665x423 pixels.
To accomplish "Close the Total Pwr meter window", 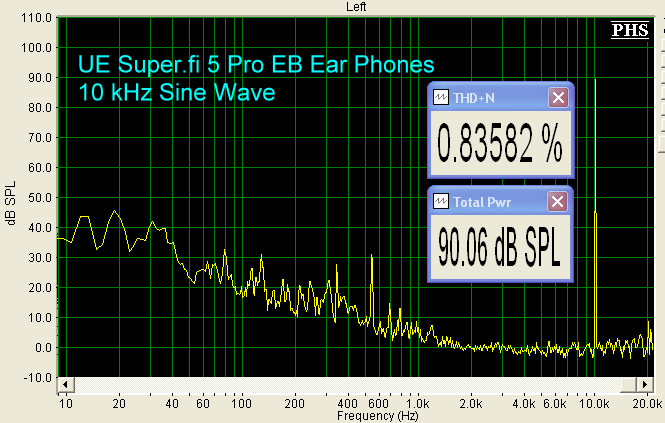I will (559, 201).
